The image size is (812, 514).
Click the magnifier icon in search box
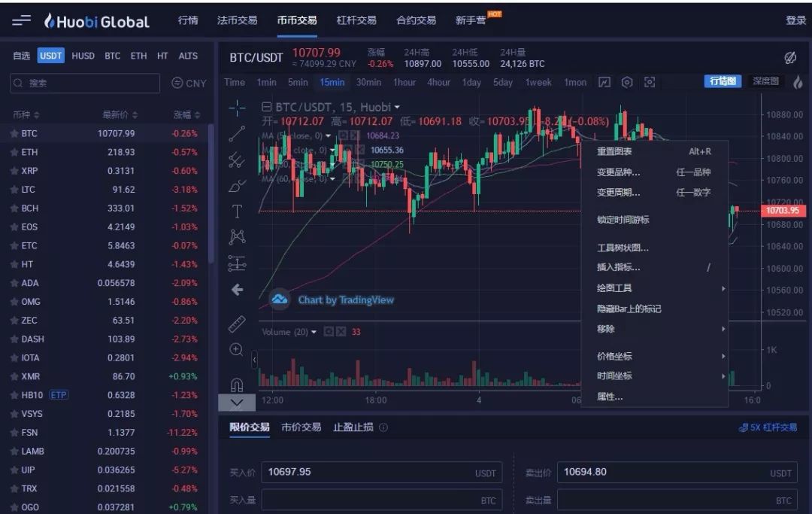pos(18,83)
